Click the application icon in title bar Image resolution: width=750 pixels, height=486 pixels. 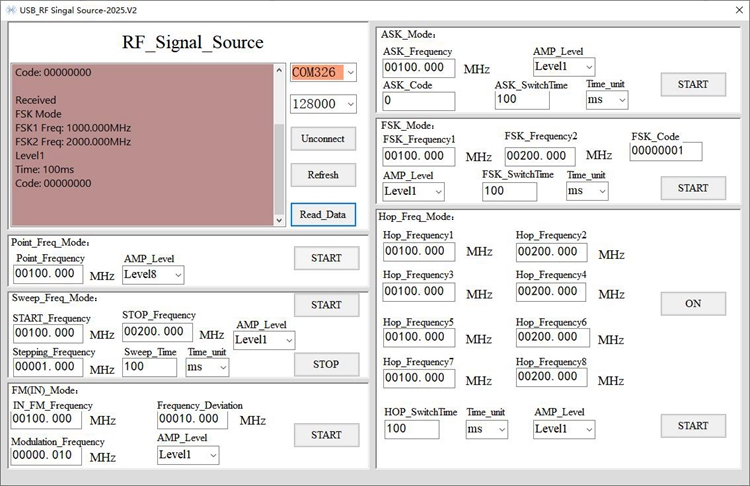point(10,9)
